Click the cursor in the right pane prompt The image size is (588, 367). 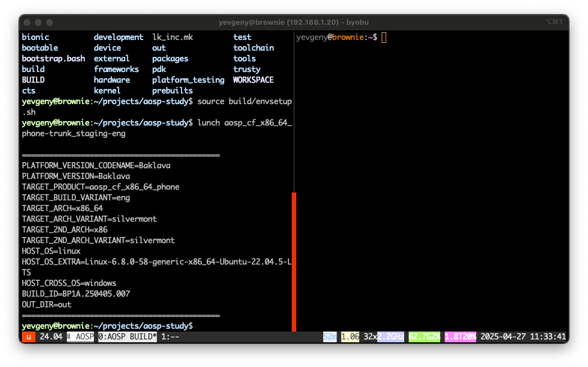[384, 37]
